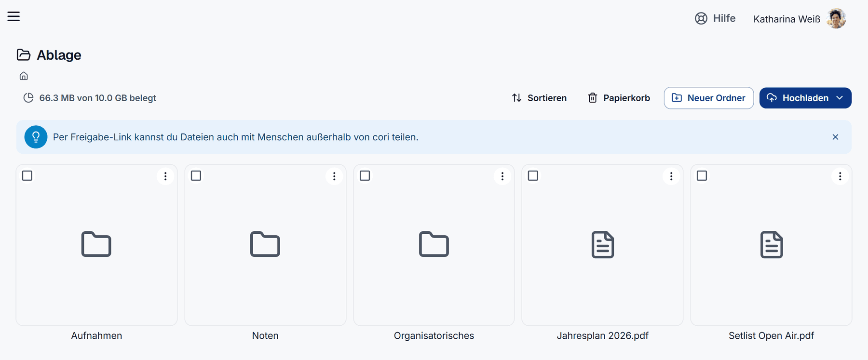The width and height of the screenshot is (868, 360).
Task: Click the Katharina Weiß user name
Action: coord(787,19)
